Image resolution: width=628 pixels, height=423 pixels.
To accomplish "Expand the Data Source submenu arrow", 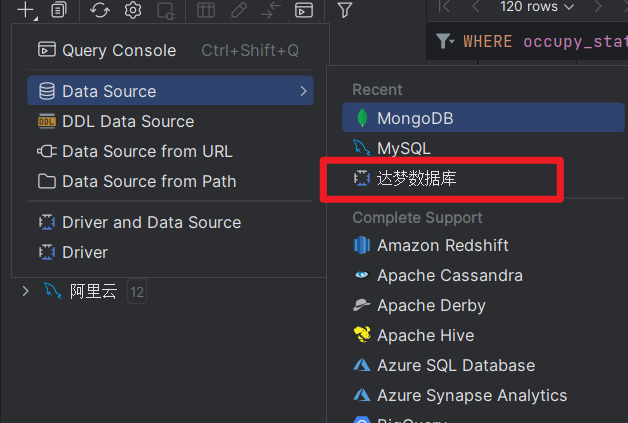I will (x=302, y=91).
